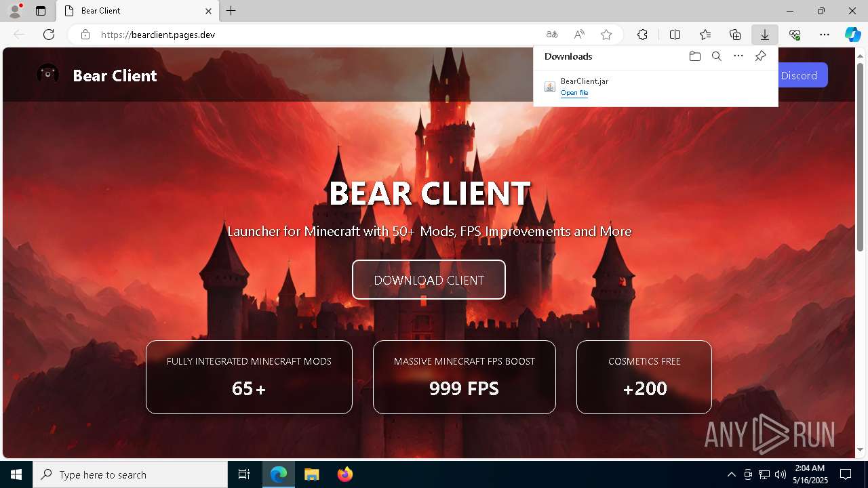
Task: Click the 65+ Minecraft mods card
Action: click(x=249, y=377)
